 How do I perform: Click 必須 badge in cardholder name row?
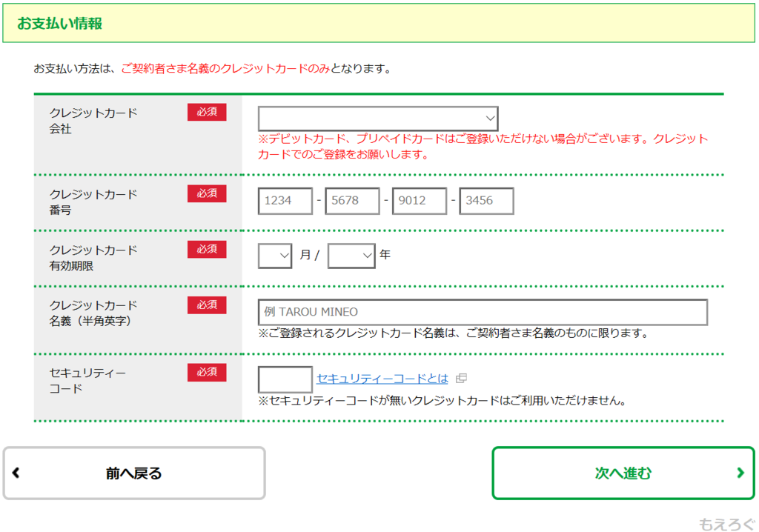tap(207, 305)
